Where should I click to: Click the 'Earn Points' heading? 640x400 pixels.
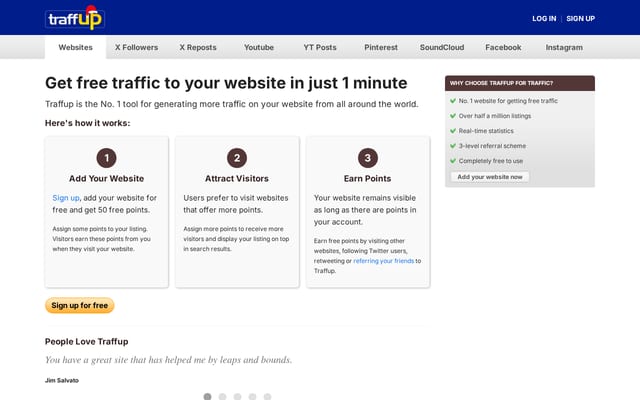(x=367, y=179)
